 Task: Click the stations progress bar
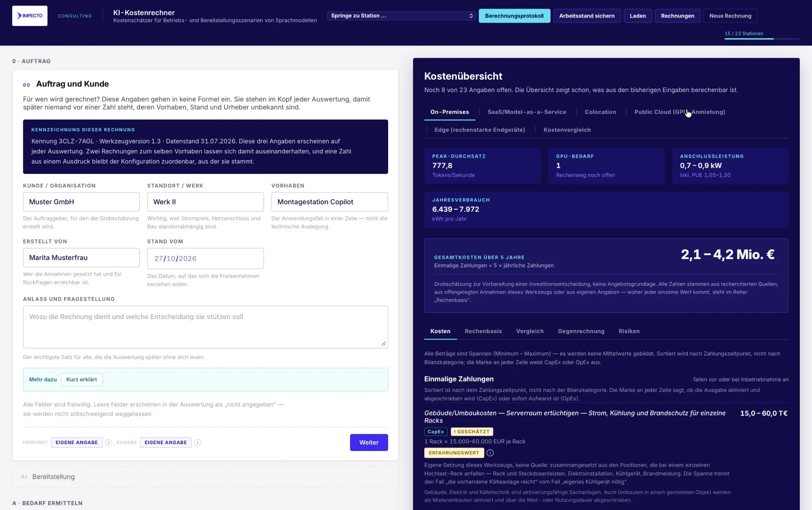point(762,39)
